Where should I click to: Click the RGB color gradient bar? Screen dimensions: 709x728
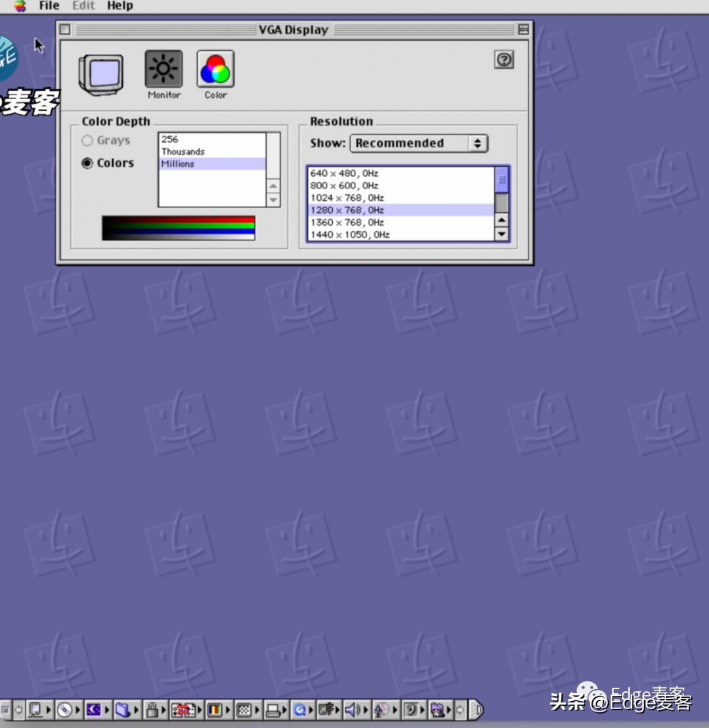coord(178,228)
